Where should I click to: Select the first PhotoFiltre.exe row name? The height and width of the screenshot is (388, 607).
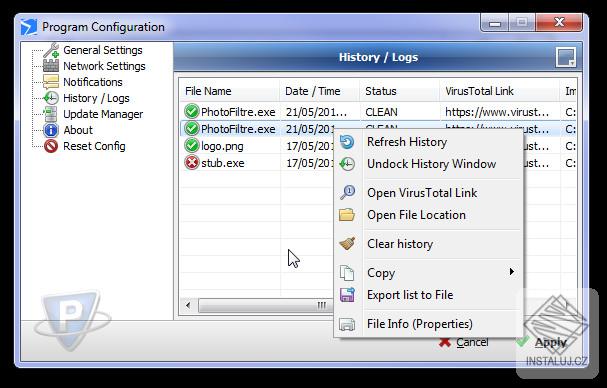(x=238, y=112)
